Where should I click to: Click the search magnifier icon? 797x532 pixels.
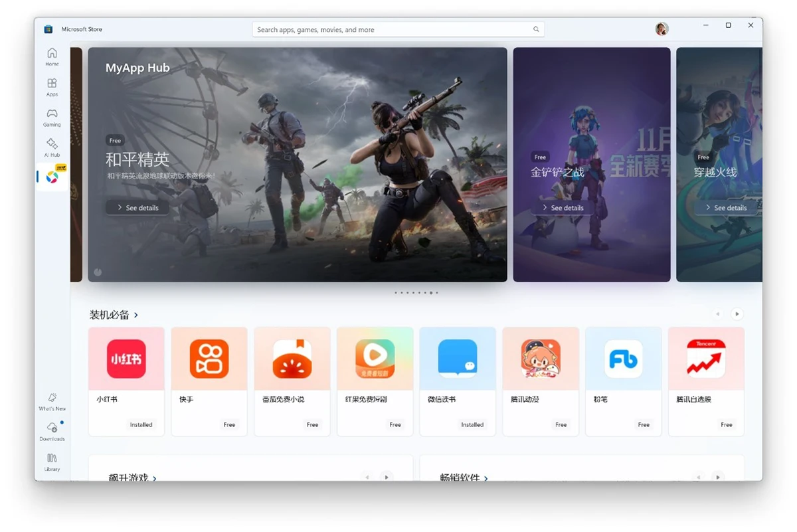pyautogui.click(x=536, y=29)
